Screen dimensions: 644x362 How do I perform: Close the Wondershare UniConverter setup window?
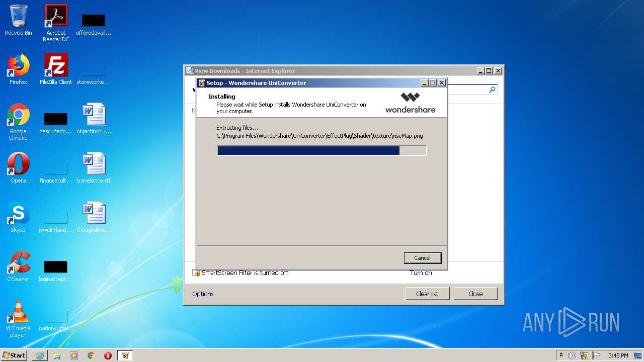coord(442,83)
